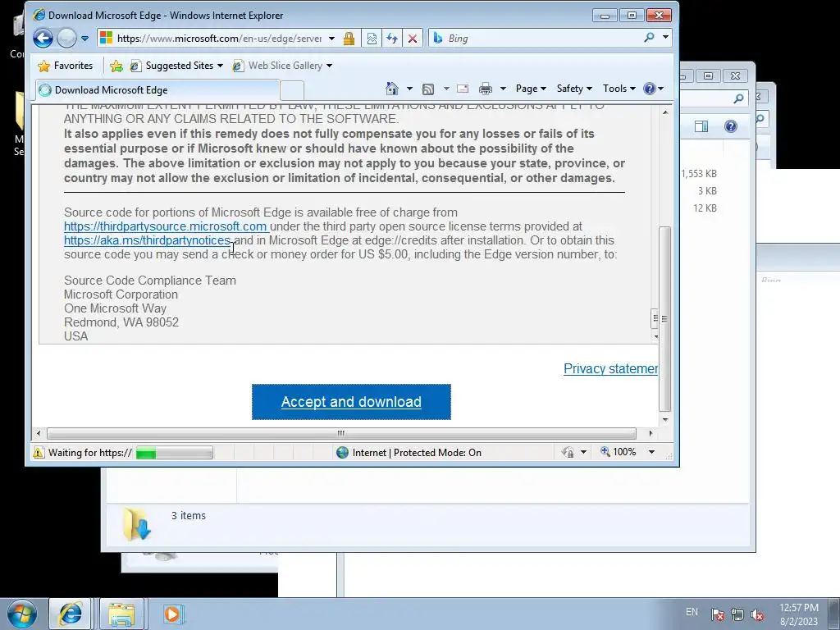The height and width of the screenshot is (630, 840).
Task: Open Suggested Sites on favorites bar
Action: tap(176, 66)
